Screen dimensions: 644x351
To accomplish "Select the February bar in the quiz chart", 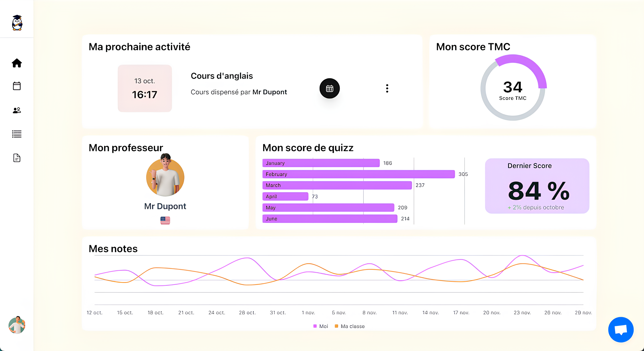I will 358,174.
